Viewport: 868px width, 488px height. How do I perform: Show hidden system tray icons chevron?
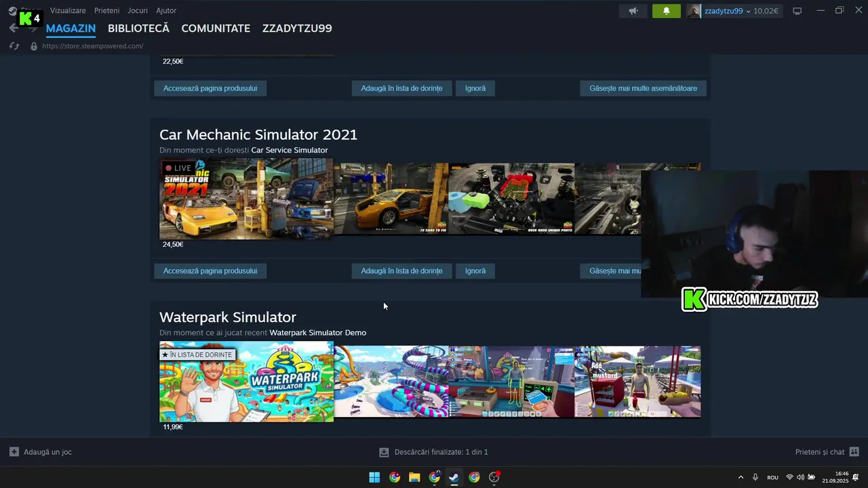741,477
